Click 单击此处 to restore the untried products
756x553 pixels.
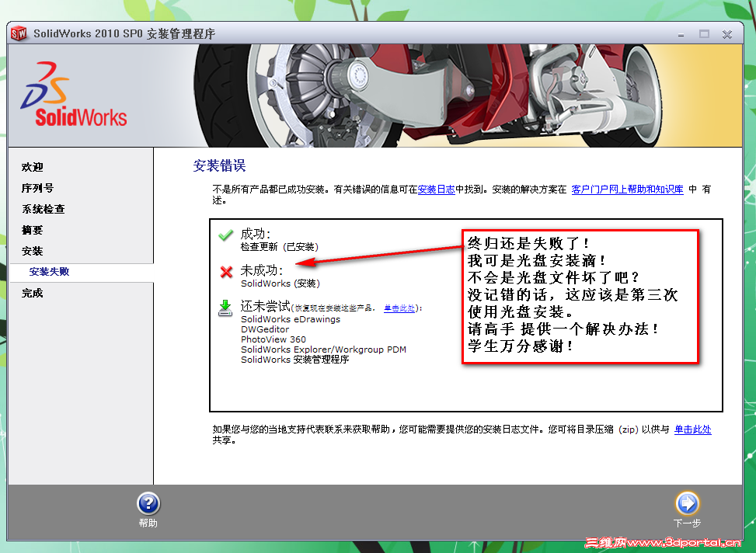point(399,308)
